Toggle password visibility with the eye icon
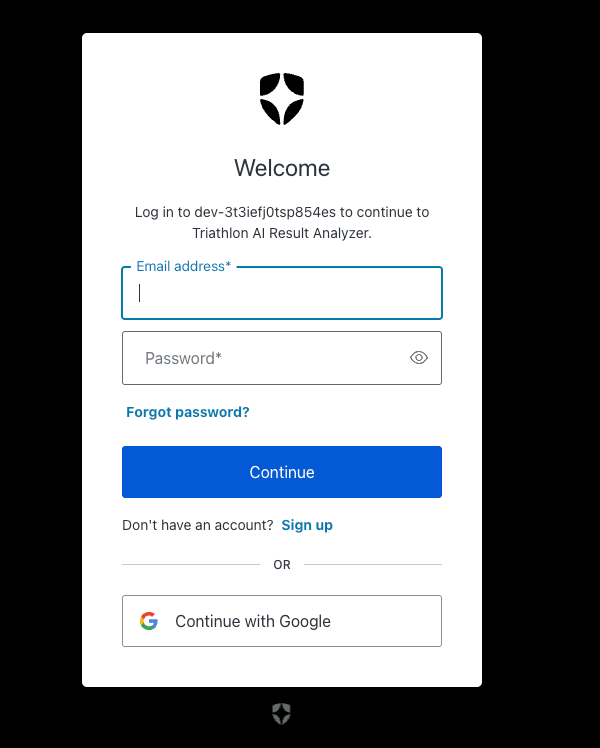Viewport: 600px width, 748px height. [419, 358]
